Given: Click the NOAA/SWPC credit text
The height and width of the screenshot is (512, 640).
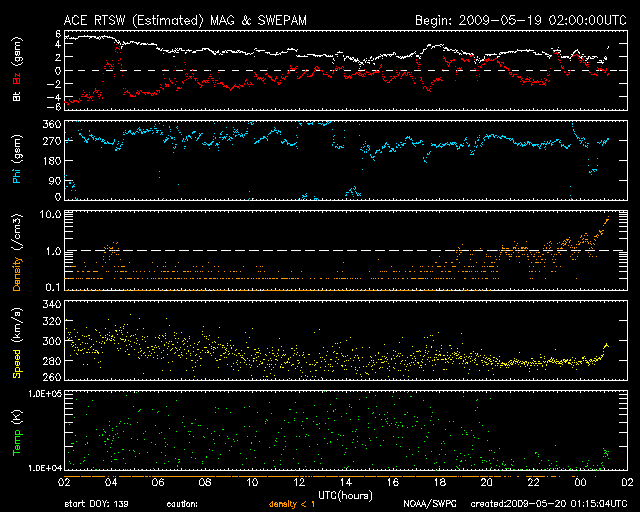Looking at the screenshot, I should click(x=430, y=504).
